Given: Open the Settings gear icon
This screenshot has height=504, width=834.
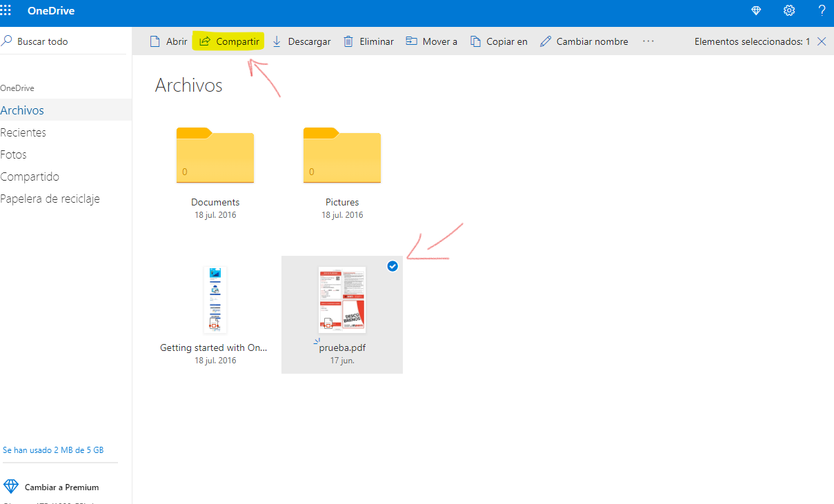Looking at the screenshot, I should (x=789, y=10).
